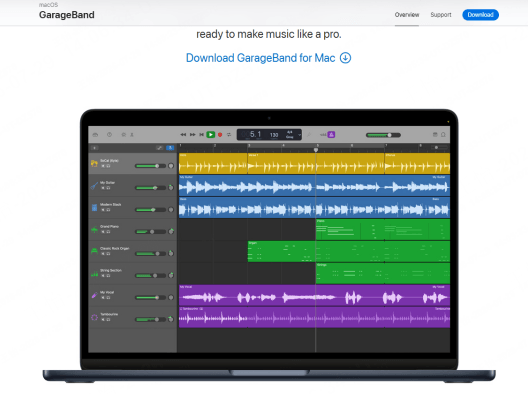Select the String Section track icon
The image size is (528, 394).
pyautogui.click(x=94, y=274)
